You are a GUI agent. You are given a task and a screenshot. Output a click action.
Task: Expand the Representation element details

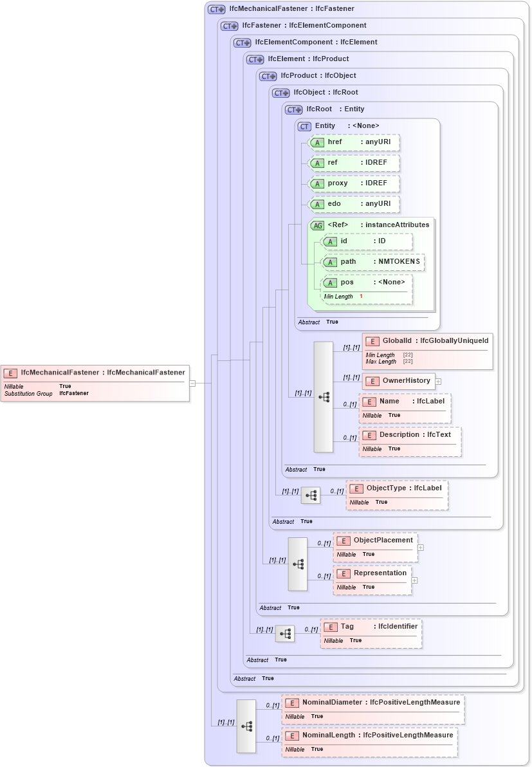[x=415, y=580]
